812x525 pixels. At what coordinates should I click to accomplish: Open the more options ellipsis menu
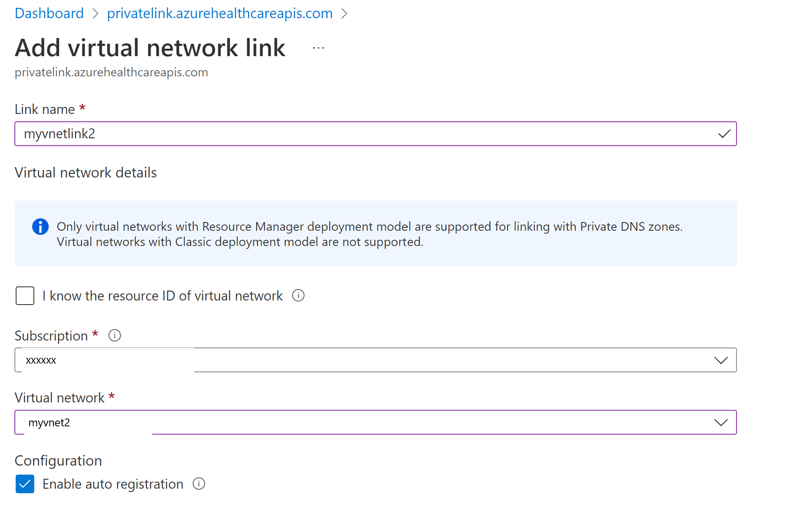click(x=319, y=48)
